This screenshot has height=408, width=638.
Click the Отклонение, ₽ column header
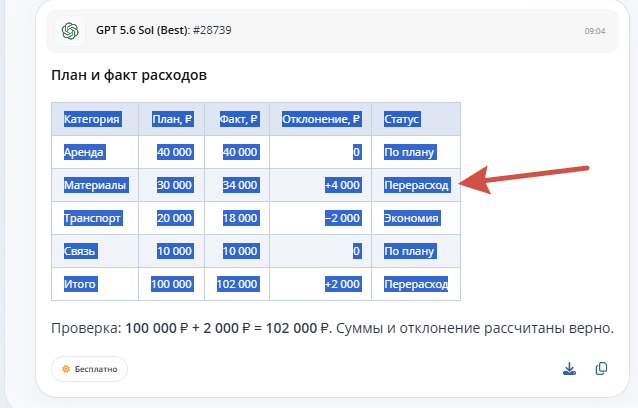(x=321, y=119)
